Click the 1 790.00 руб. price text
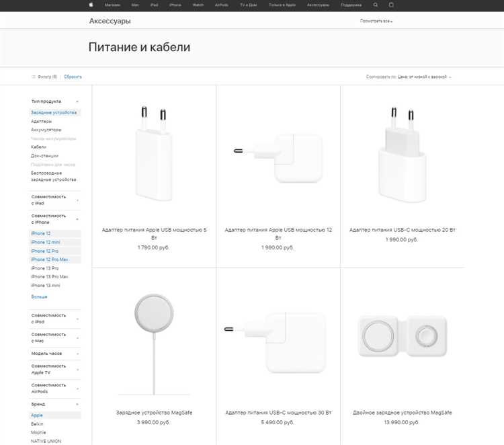Image resolution: width=504 pixels, height=445 pixels. pyautogui.click(x=153, y=247)
